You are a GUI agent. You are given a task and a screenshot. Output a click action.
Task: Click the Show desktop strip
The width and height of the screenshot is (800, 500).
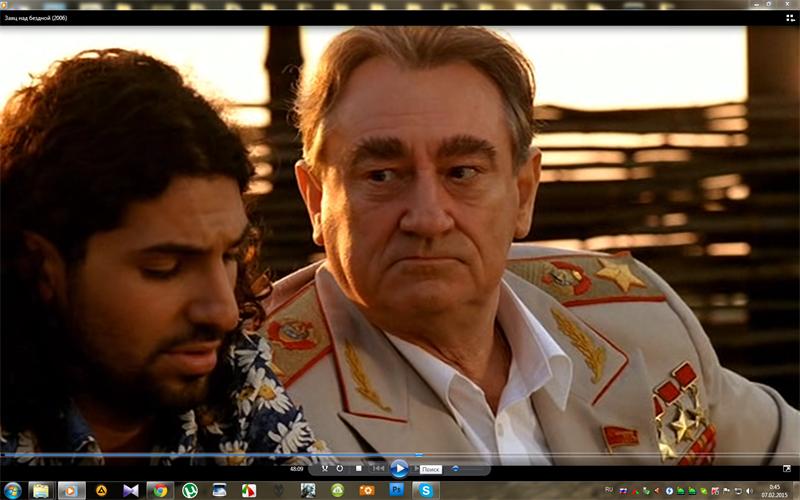[x=796, y=490]
